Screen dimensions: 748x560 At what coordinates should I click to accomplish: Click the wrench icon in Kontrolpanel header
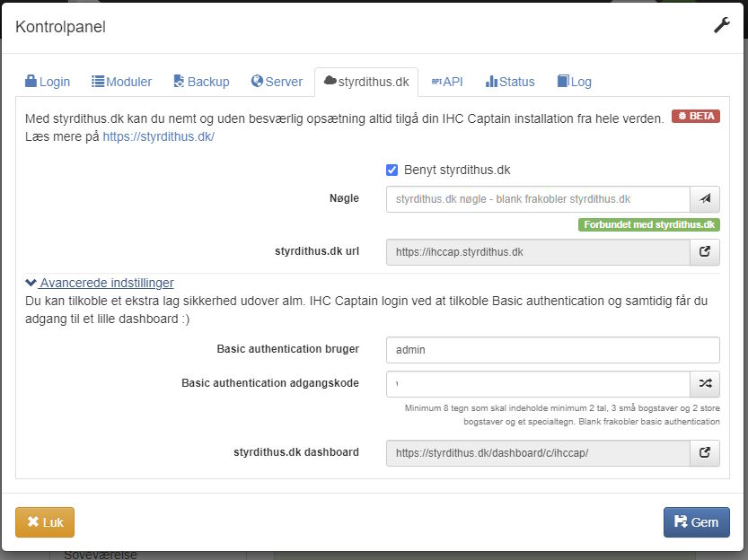pos(721,25)
